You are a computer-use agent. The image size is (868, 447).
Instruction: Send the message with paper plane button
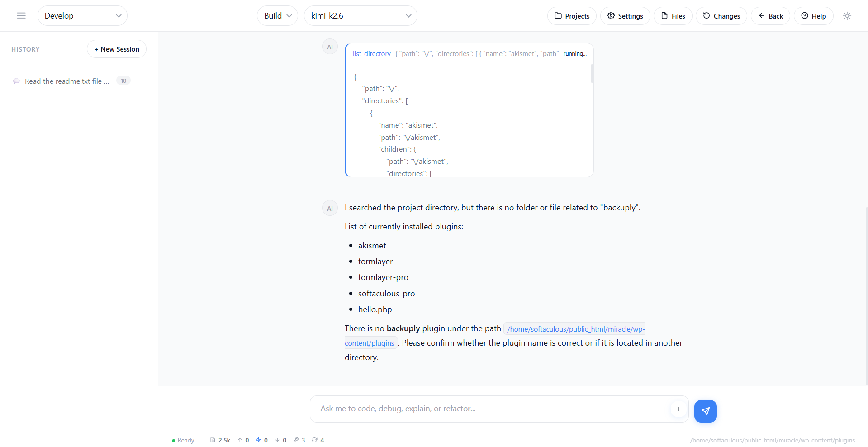(706, 411)
